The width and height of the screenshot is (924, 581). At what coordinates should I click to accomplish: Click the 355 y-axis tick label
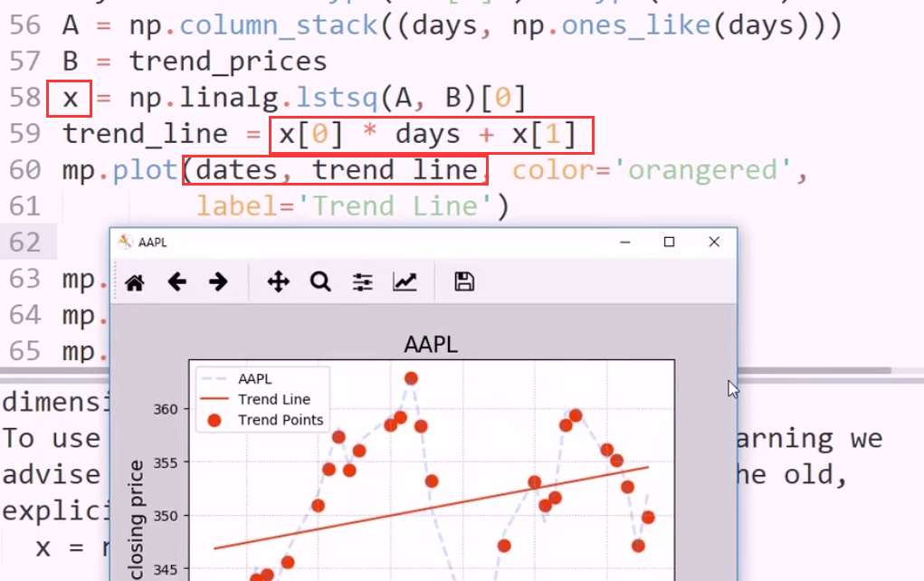[166, 463]
